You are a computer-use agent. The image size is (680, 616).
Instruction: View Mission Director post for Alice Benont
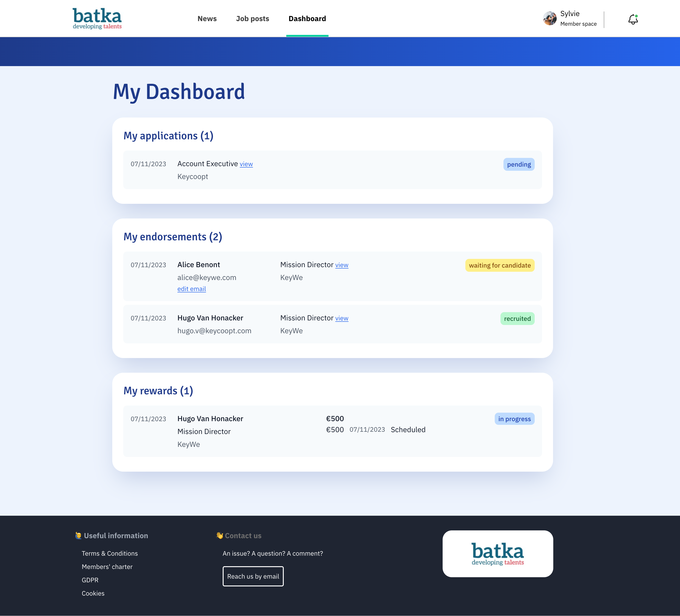tap(341, 265)
